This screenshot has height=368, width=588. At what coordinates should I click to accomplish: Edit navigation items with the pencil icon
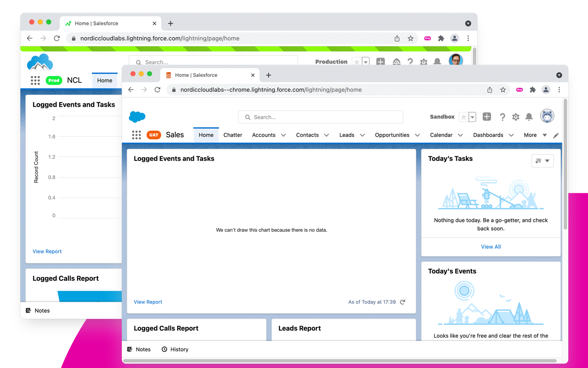coord(556,135)
